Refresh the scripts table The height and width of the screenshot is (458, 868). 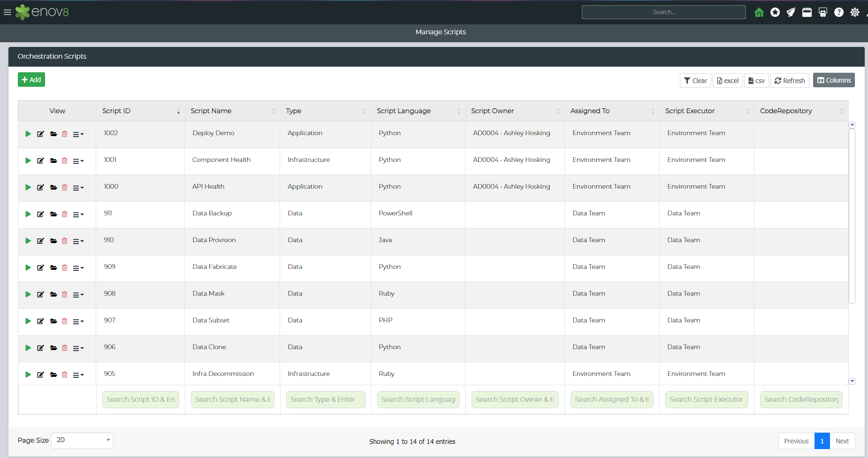tap(790, 81)
